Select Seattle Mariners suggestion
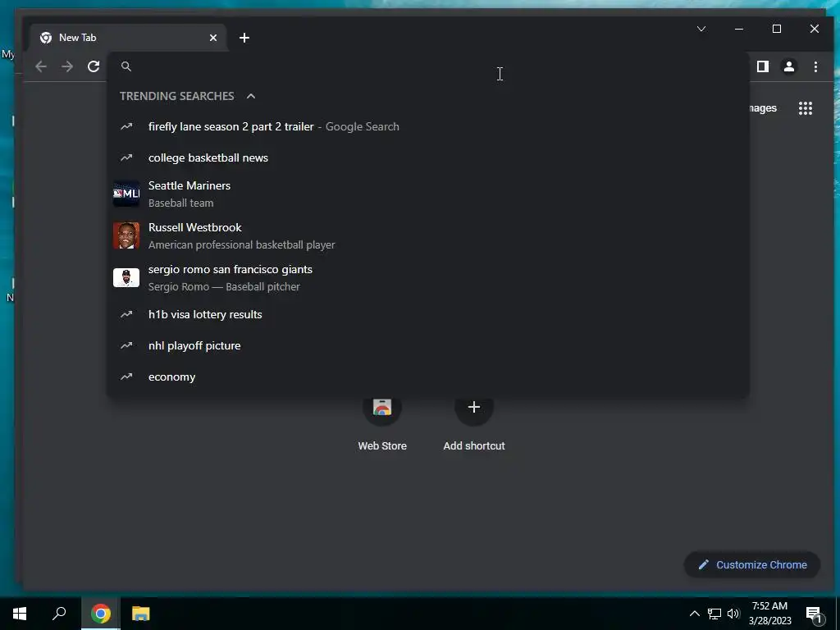 (428, 194)
